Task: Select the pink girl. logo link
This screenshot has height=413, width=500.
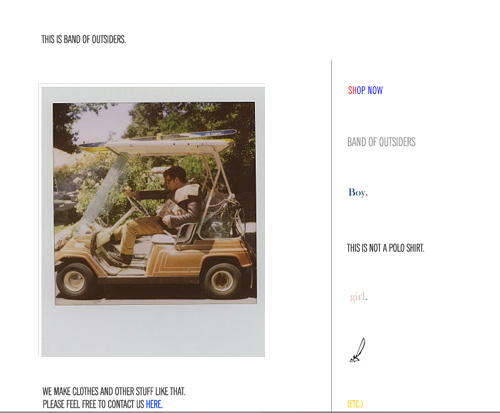Action: [359, 296]
